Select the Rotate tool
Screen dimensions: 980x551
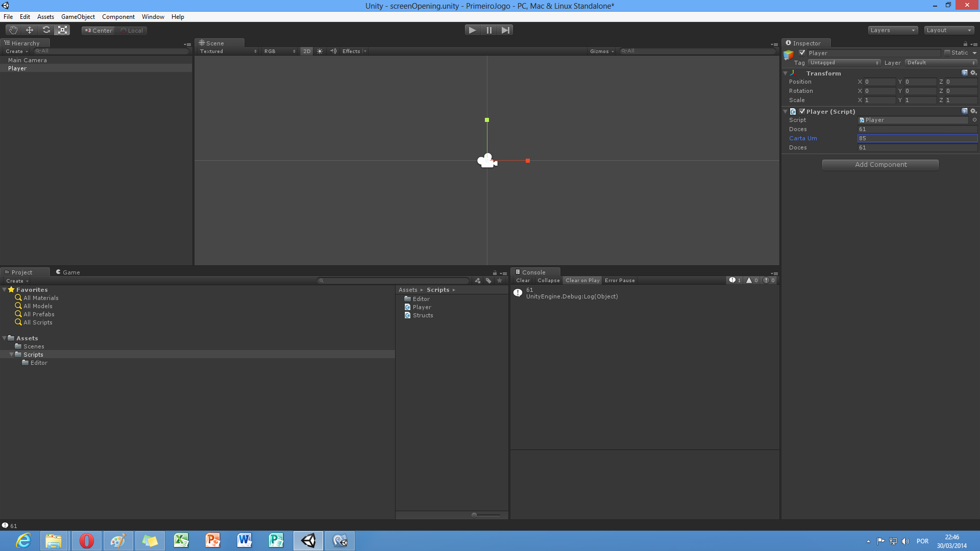tap(46, 30)
